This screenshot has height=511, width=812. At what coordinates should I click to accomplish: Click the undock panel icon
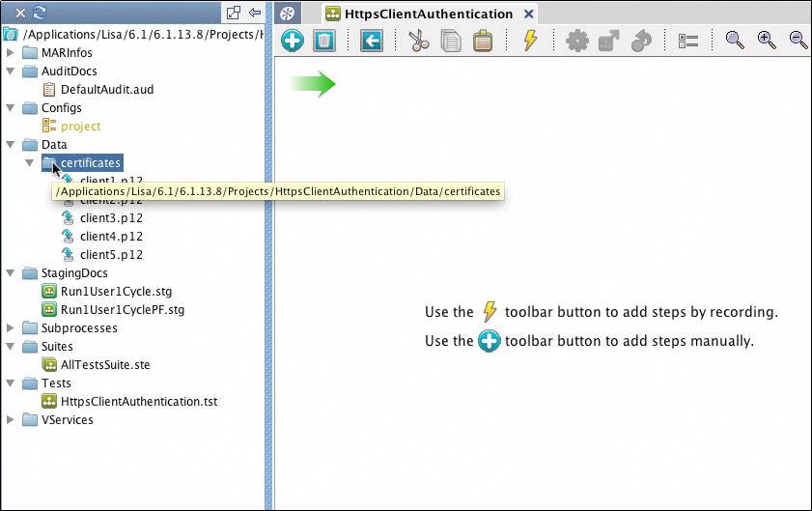[x=234, y=13]
